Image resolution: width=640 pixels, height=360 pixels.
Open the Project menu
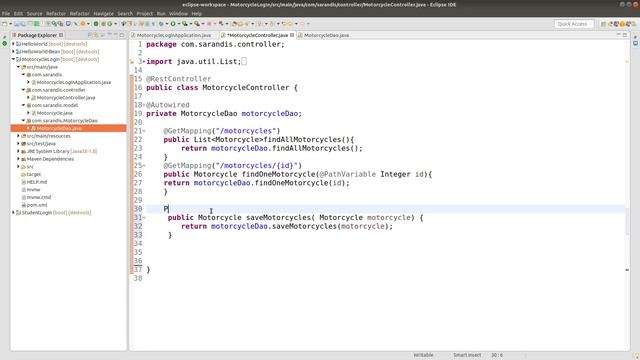(x=144, y=13)
